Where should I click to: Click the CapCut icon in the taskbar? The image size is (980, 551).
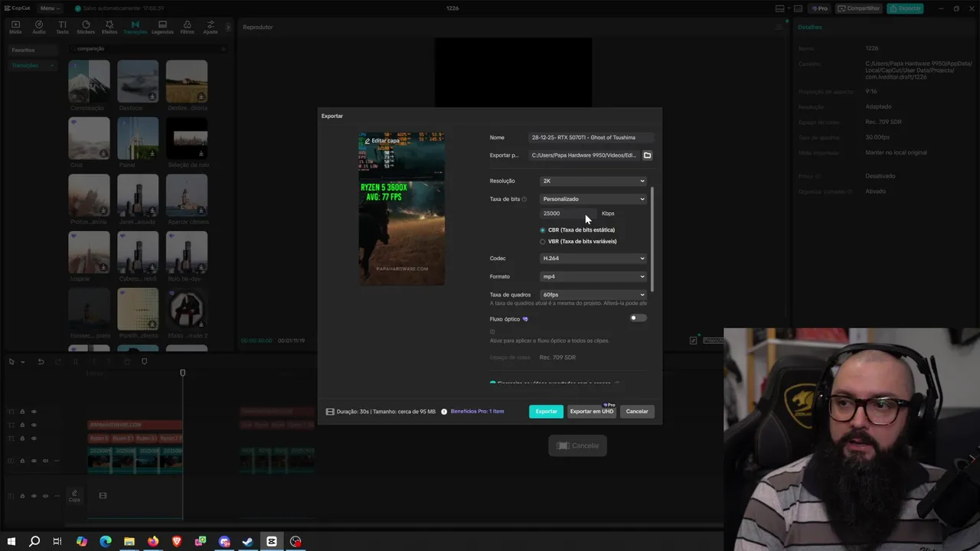coord(272,541)
